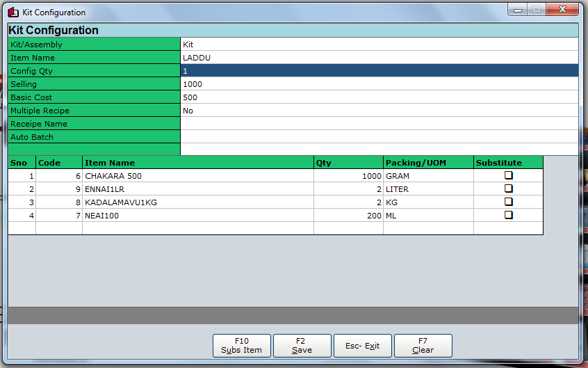
Task: Click the empty Item Name cell in row five
Action: (198, 228)
